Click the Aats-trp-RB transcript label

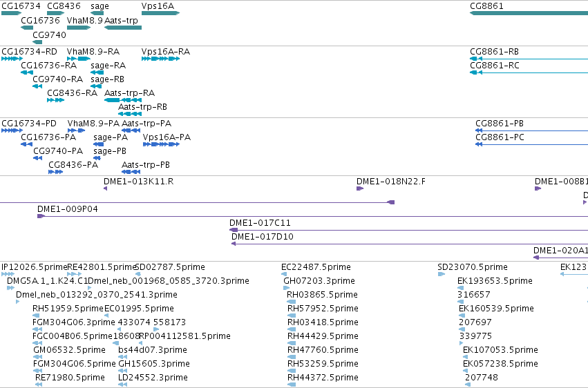coord(142,107)
